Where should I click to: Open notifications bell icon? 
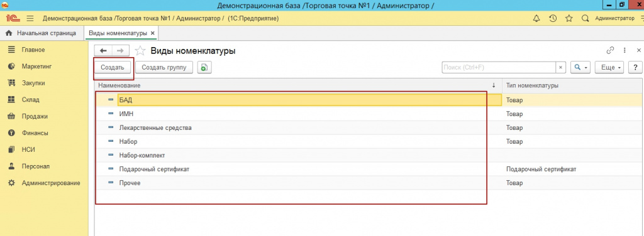[x=536, y=18]
